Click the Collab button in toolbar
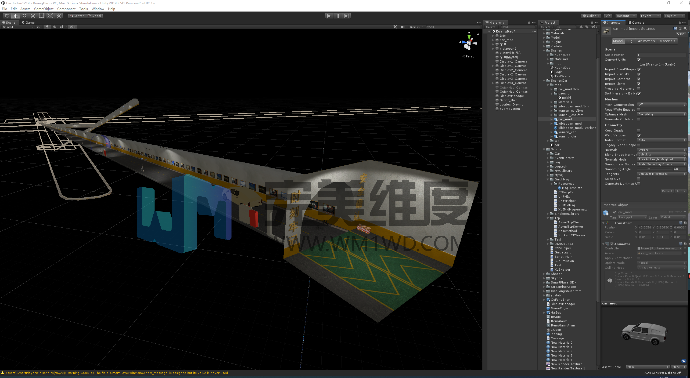690x378 pixels. pos(591,16)
